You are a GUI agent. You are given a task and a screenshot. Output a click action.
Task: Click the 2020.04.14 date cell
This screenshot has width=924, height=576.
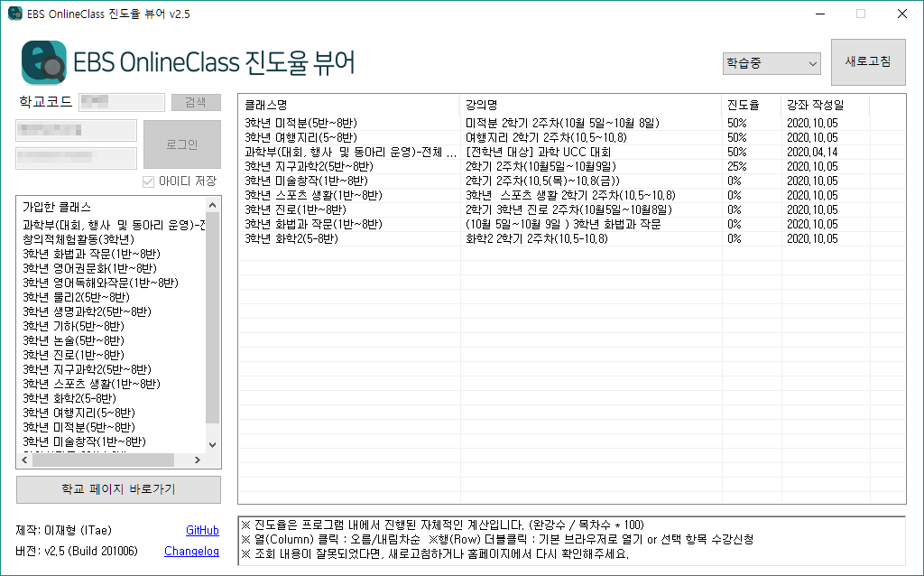(x=812, y=152)
